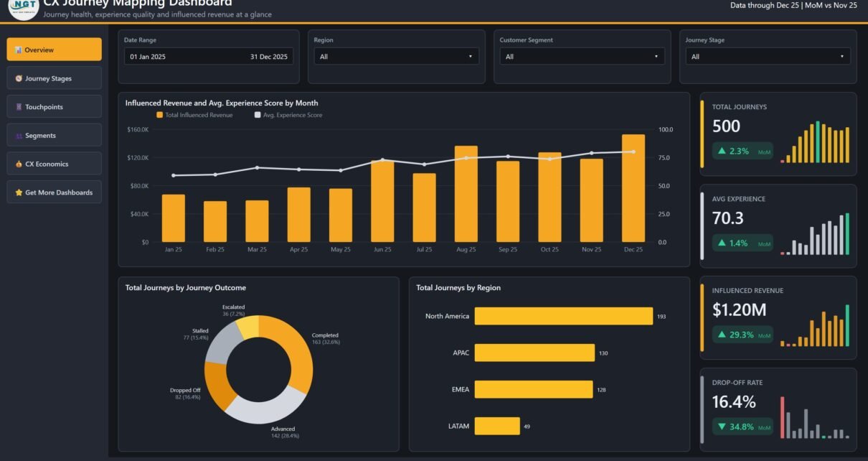Click the CX Economics money bag icon
Image resolution: width=868 pixels, height=461 pixels.
(19, 164)
